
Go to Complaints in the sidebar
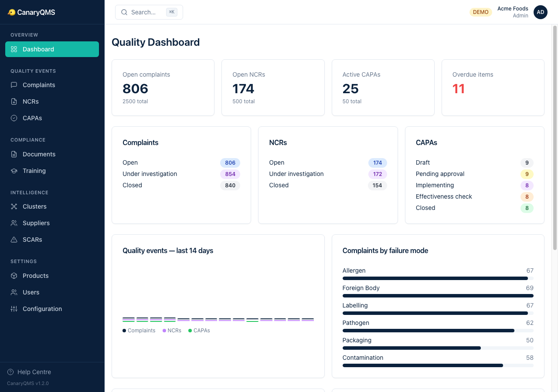coord(52,85)
